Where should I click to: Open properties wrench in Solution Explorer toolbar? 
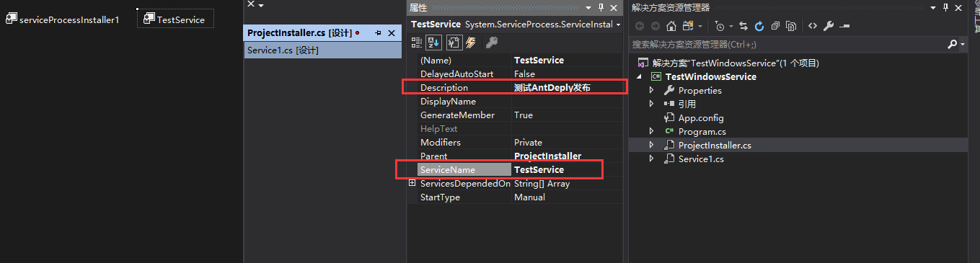point(829,26)
